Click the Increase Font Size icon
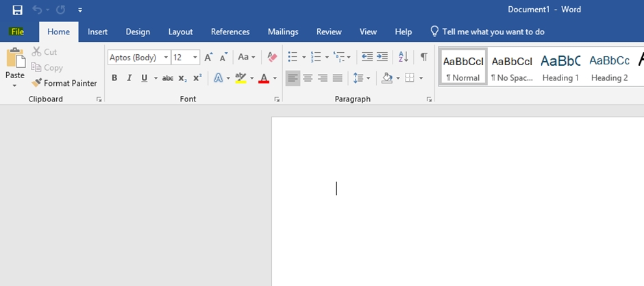Screen dimensions: 644x286 pyautogui.click(x=208, y=58)
